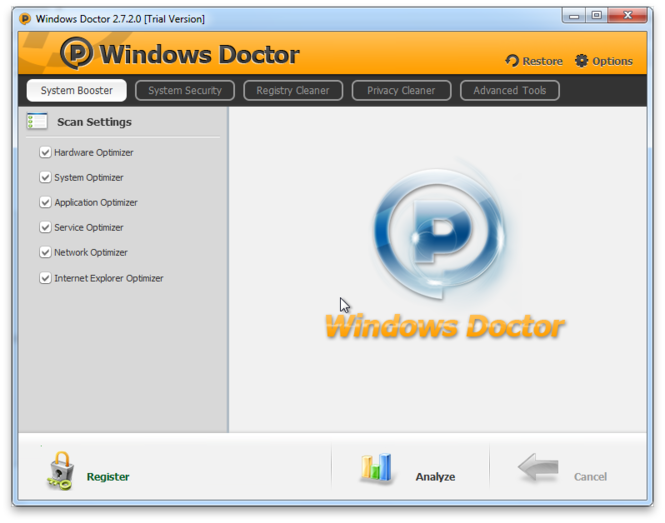Click the Windows Doctor title bar app icon

click(25, 19)
